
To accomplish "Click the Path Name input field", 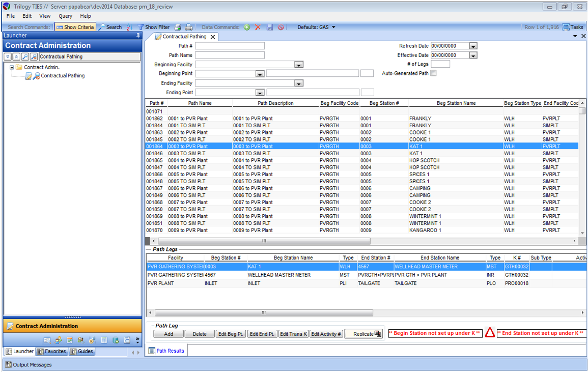I will (x=230, y=55).
